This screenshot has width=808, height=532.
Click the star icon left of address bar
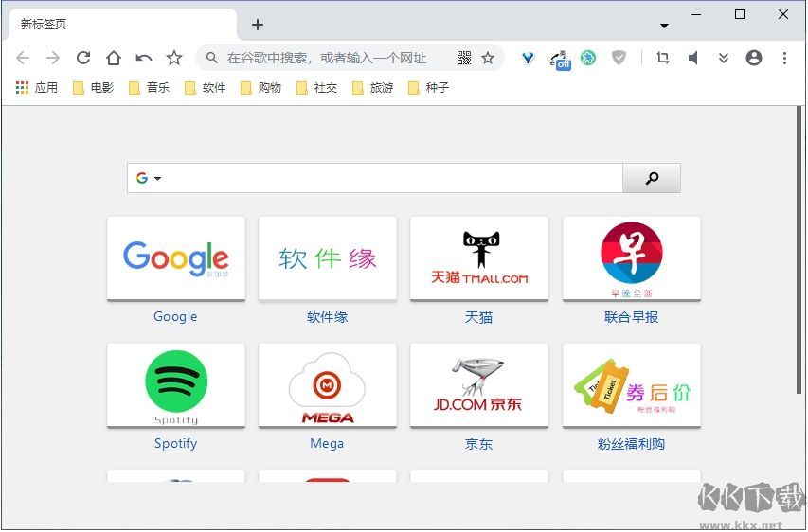click(x=174, y=58)
